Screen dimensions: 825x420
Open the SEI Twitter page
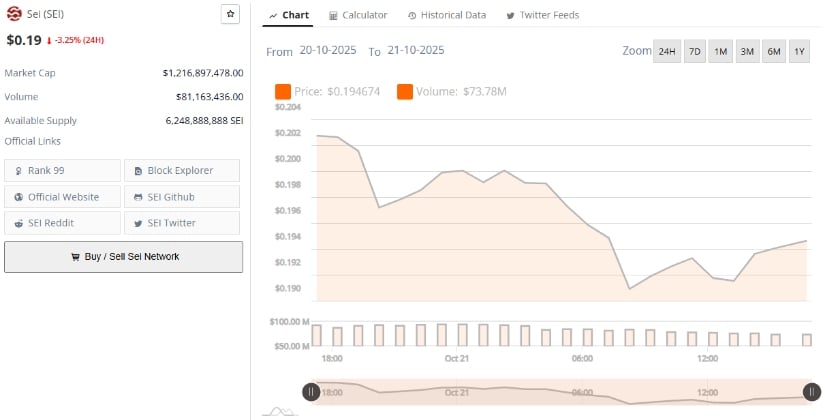(182, 222)
